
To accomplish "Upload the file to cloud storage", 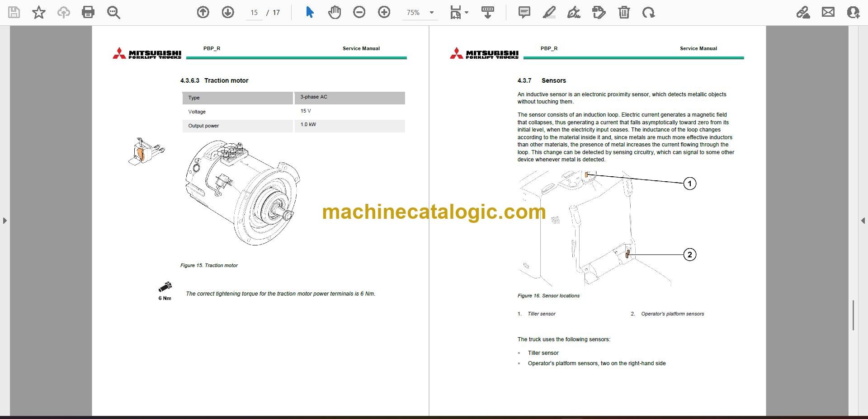I will tap(63, 12).
